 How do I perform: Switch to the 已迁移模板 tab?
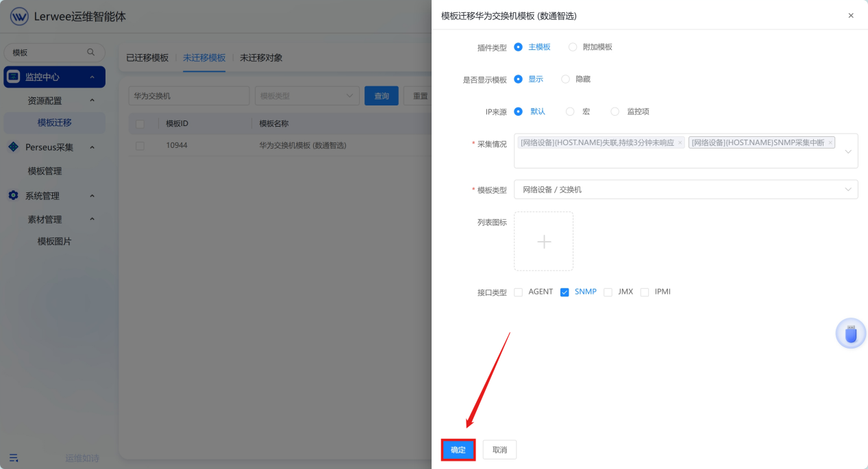[x=147, y=58]
